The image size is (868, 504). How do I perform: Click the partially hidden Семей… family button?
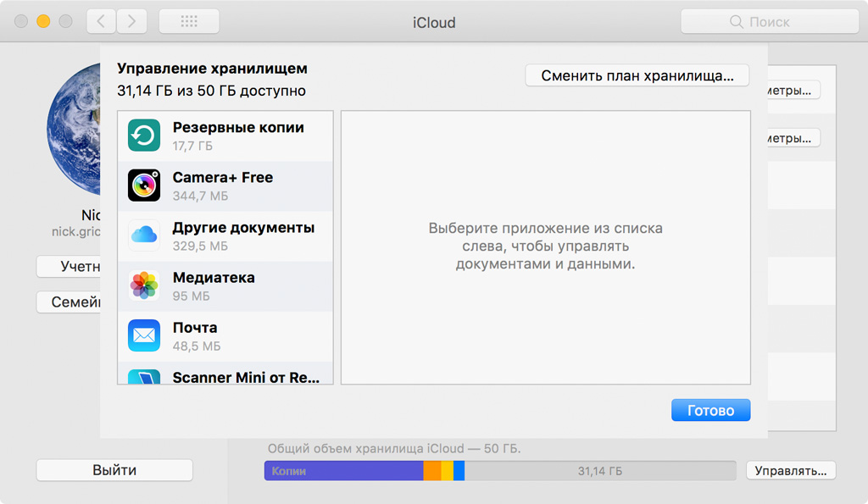tap(69, 302)
